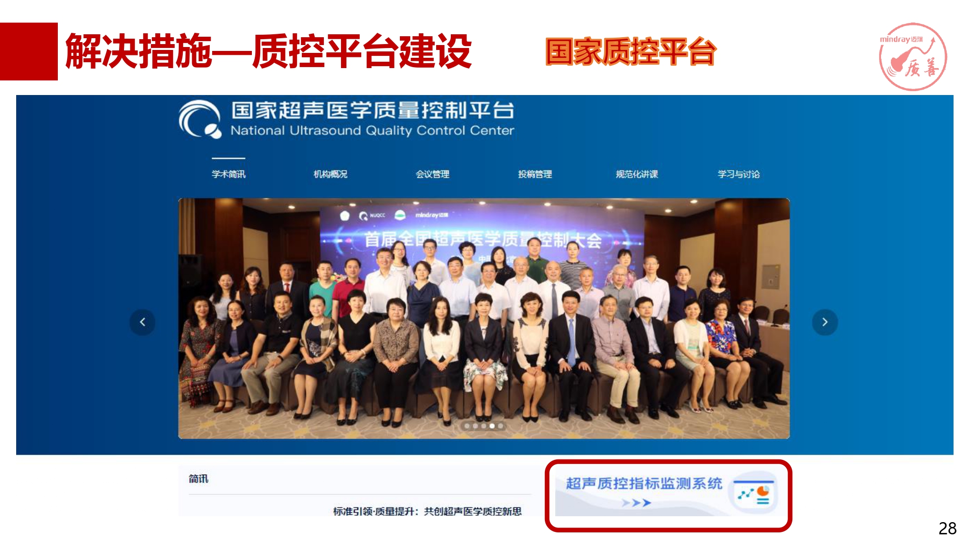Go to previous carousel slide arrow

click(x=143, y=322)
